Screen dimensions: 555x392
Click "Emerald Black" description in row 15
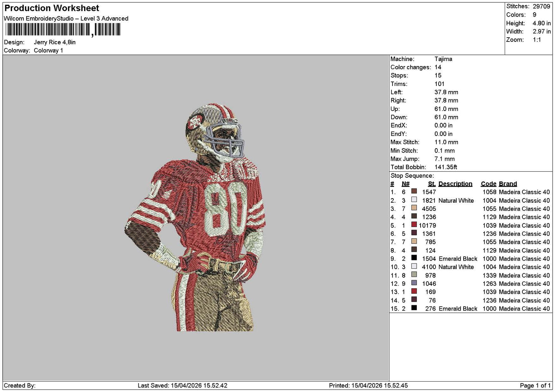click(x=458, y=309)
